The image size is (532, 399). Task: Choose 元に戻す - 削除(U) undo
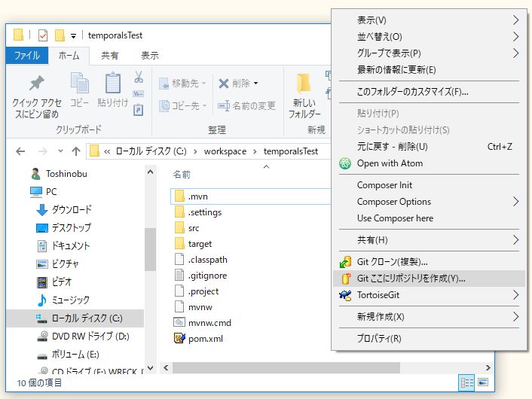click(x=430, y=147)
